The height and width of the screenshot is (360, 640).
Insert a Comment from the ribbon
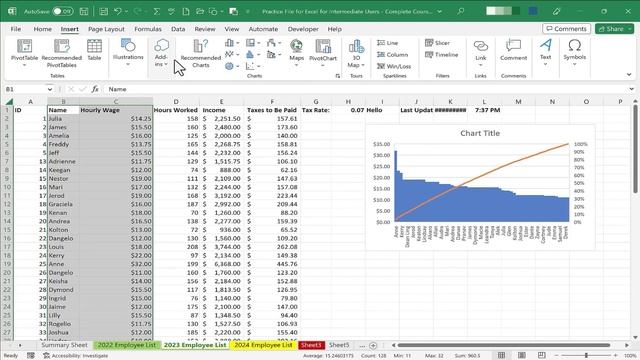(513, 50)
